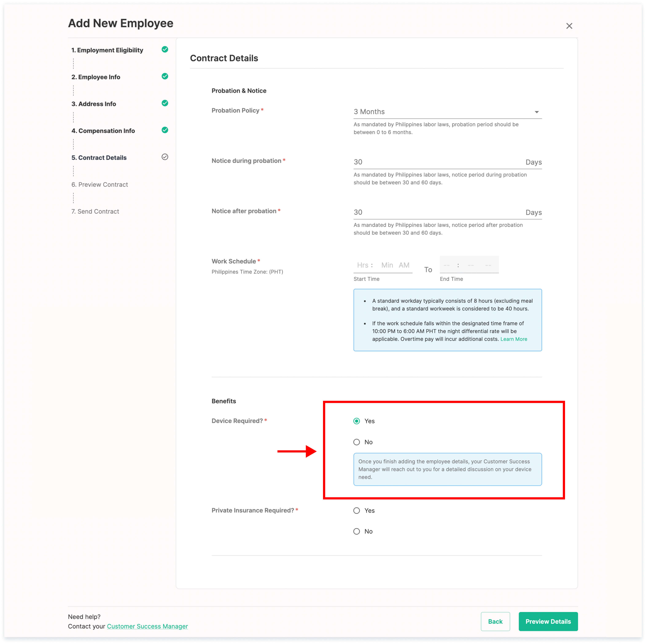Click the Address Info completed check icon
Screen dimensions: 646x644
[165, 103]
